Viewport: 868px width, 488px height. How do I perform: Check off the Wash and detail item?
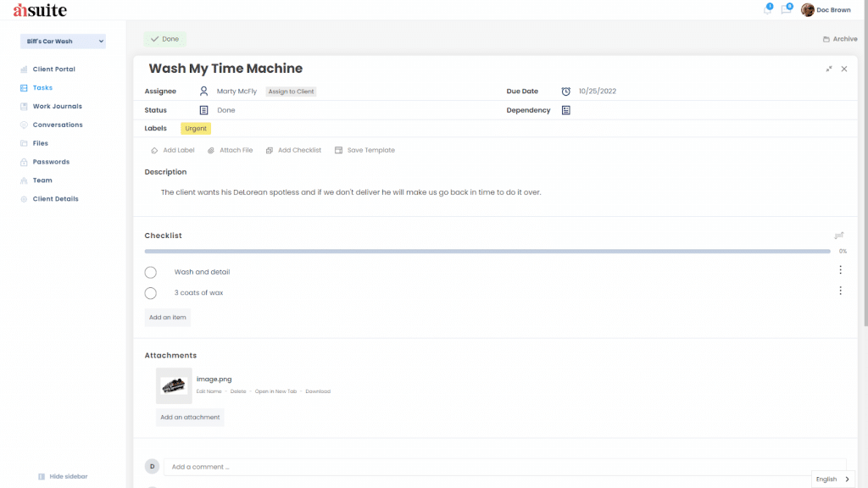150,272
